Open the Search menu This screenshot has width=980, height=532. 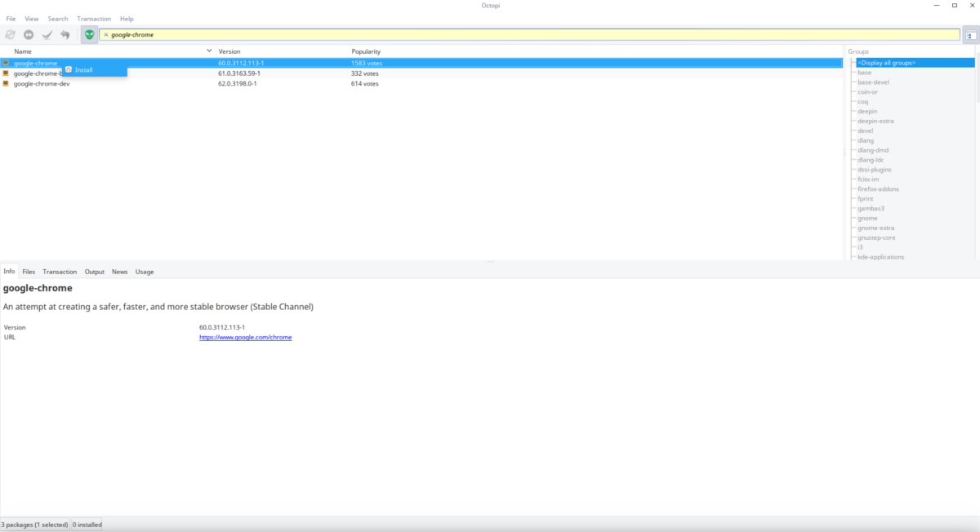[x=58, y=18]
